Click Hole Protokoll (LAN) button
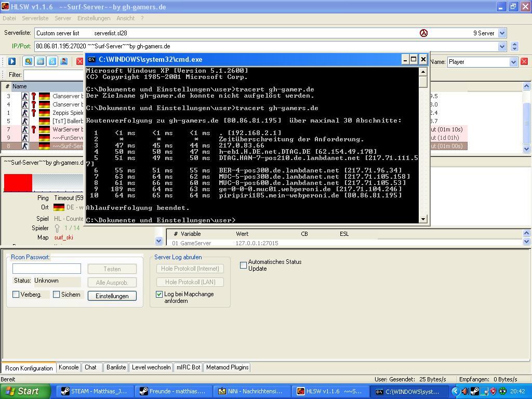The width and height of the screenshot is (532, 399). tap(190, 282)
